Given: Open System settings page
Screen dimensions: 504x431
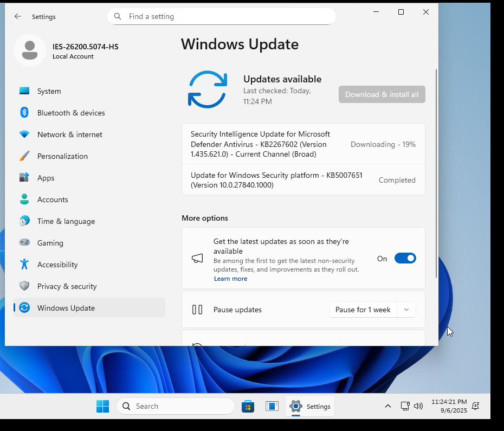Looking at the screenshot, I should click(89, 91).
